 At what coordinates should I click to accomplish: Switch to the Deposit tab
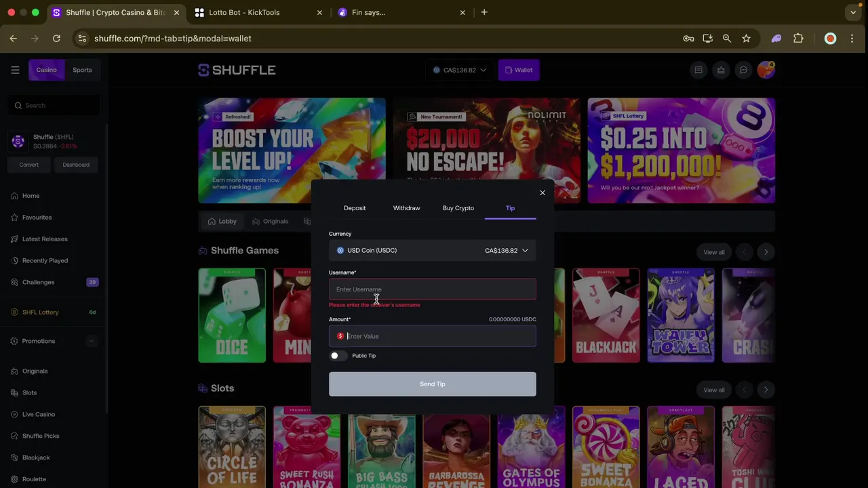point(355,208)
